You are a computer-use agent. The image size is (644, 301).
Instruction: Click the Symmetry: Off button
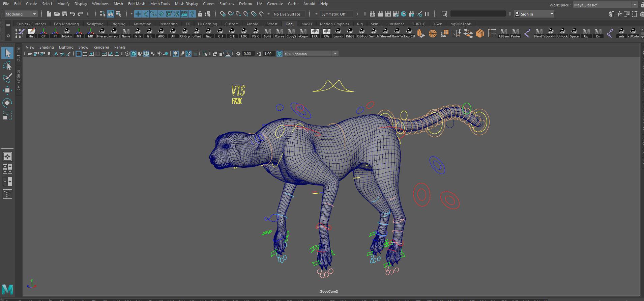tap(333, 14)
